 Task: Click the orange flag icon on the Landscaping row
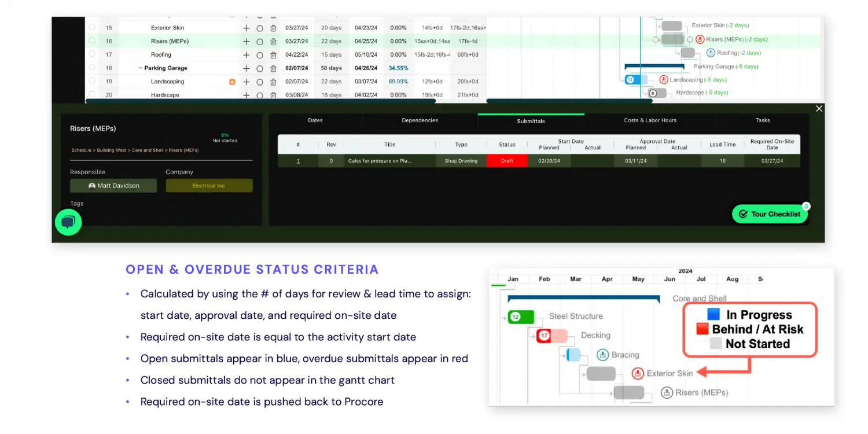coord(231,82)
